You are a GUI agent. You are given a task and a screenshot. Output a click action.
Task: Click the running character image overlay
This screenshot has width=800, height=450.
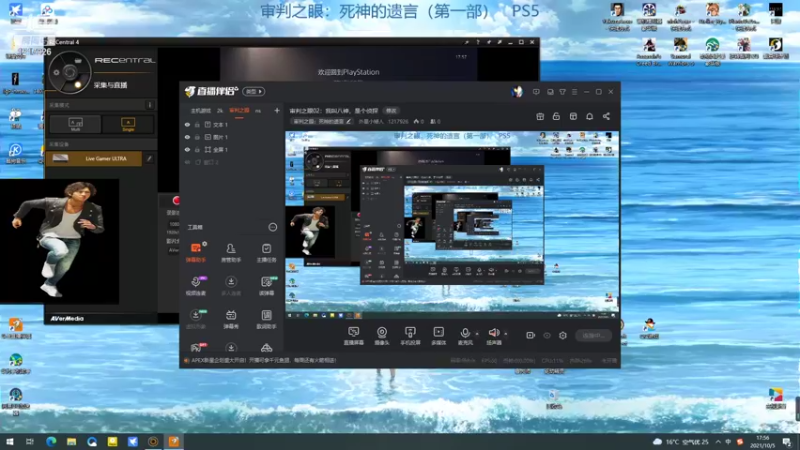click(x=59, y=241)
